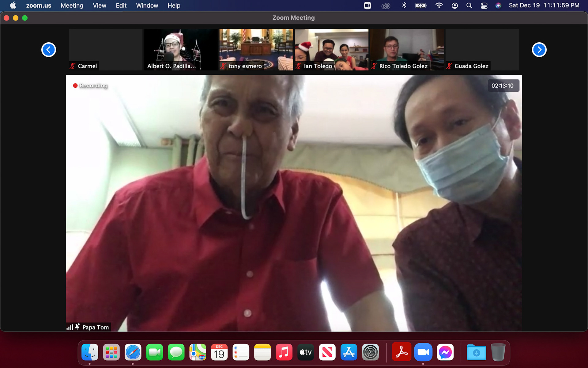
Task: Open Spotlight search in the menu bar
Action: [469, 6]
